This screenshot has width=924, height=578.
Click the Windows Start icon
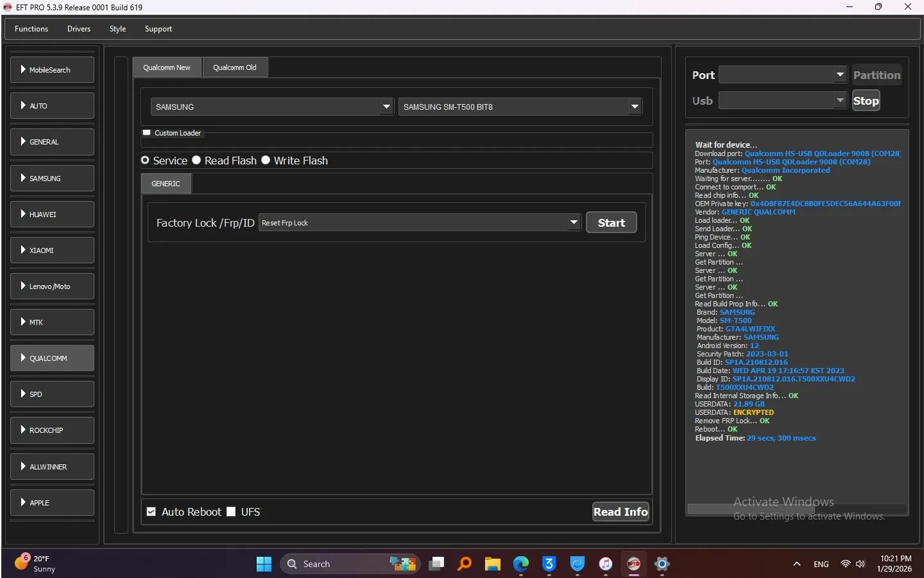click(x=264, y=564)
